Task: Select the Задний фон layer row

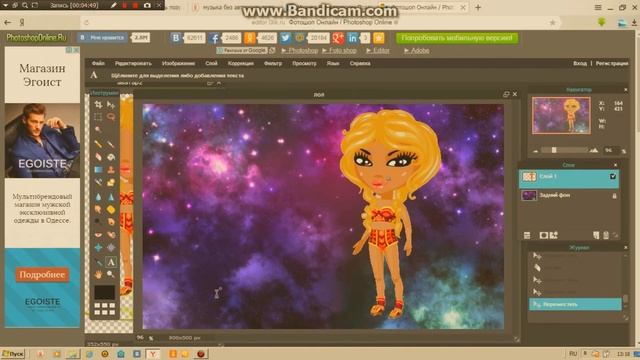Action: point(569,196)
